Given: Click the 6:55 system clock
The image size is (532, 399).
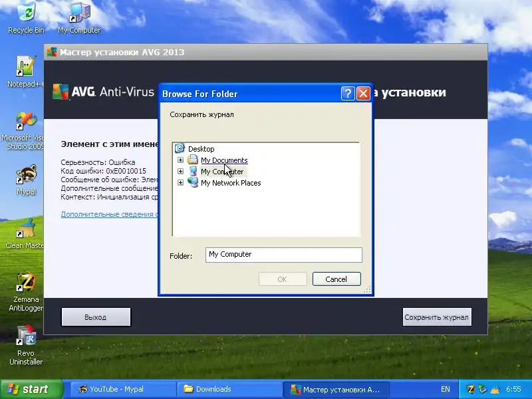Looking at the screenshot, I should (x=513, y=389).
